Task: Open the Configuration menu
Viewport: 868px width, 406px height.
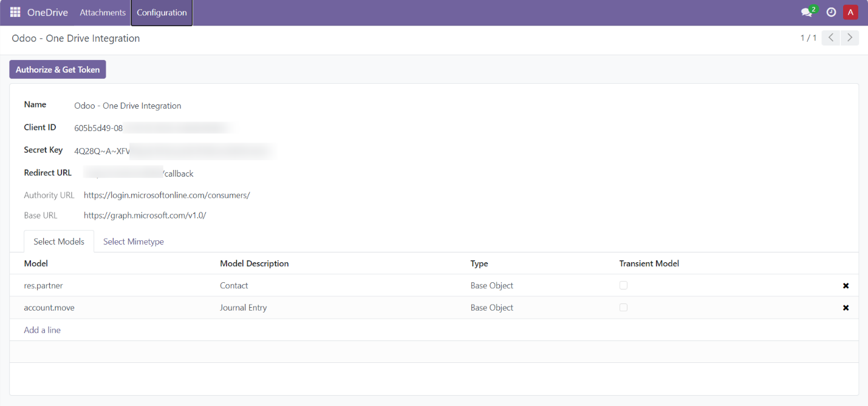Action: click(x=162, y=12)
